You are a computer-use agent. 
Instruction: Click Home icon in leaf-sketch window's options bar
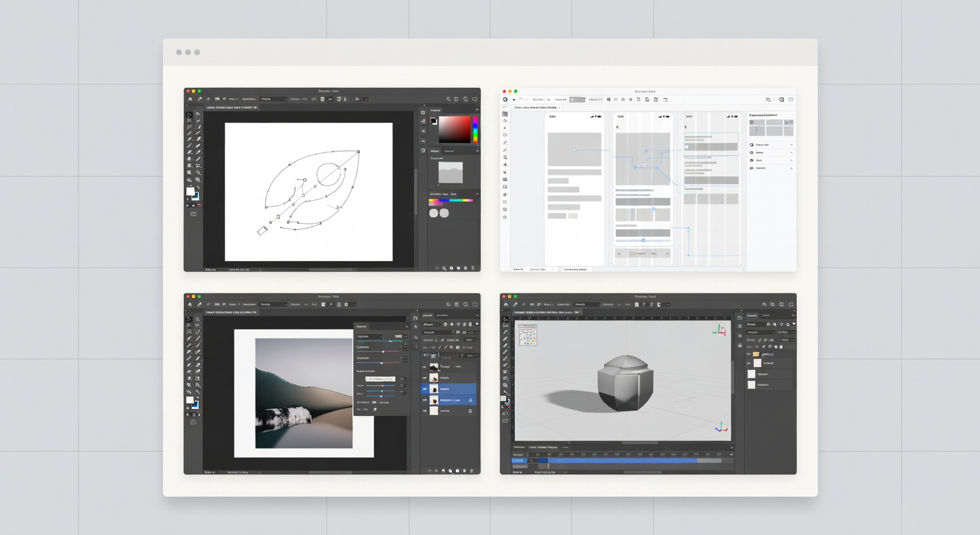(x=190, y=99)
